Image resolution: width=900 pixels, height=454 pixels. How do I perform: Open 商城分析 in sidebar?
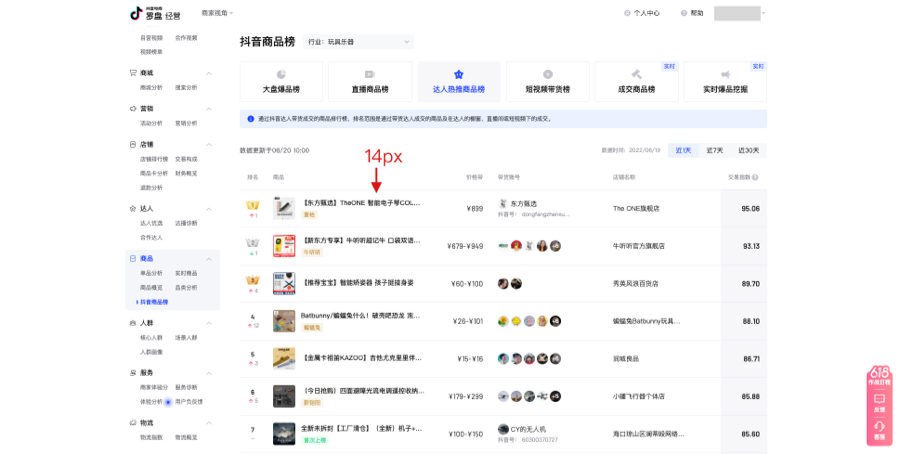pos(152,87)
